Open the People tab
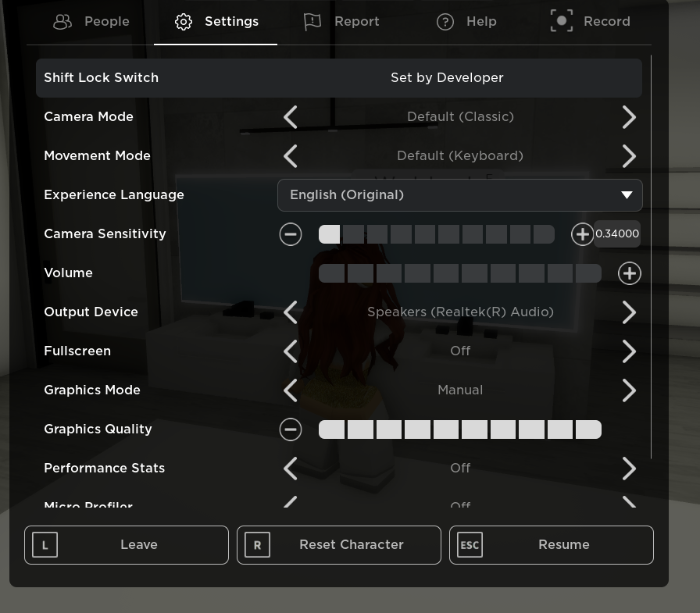700x613 pixels. pos(91,21)
